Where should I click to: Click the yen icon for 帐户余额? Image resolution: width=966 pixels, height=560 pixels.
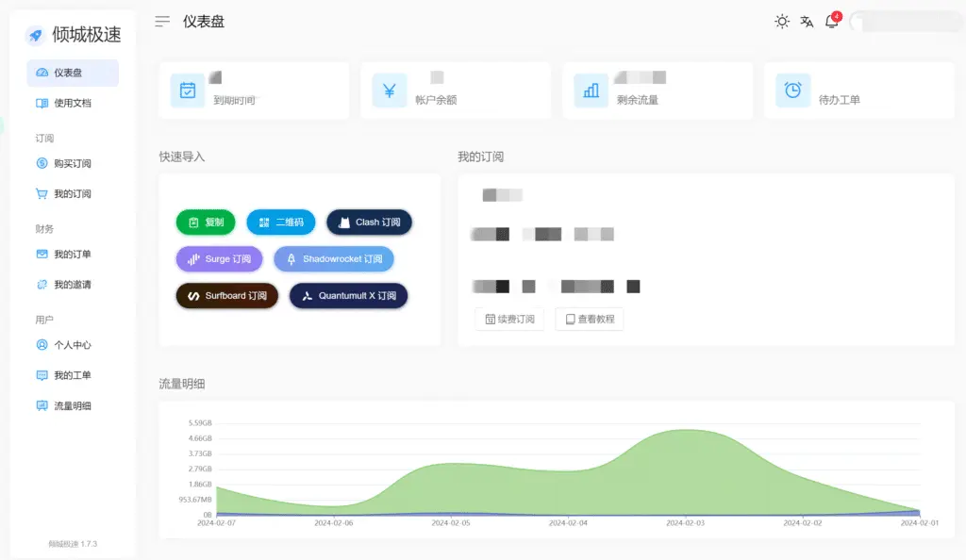pyautogui.click(x=390, y=91)
